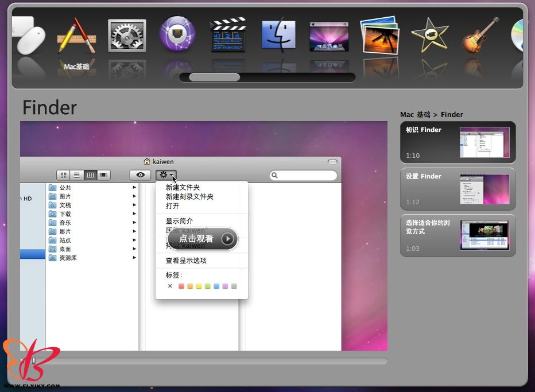
Task: Apply the orange label color
Action: [x=190, y=286]
